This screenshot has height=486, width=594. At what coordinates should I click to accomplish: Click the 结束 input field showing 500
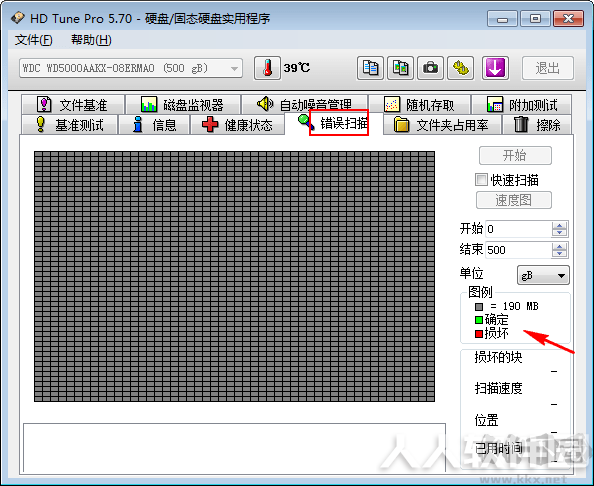click(x=518, y=250)
